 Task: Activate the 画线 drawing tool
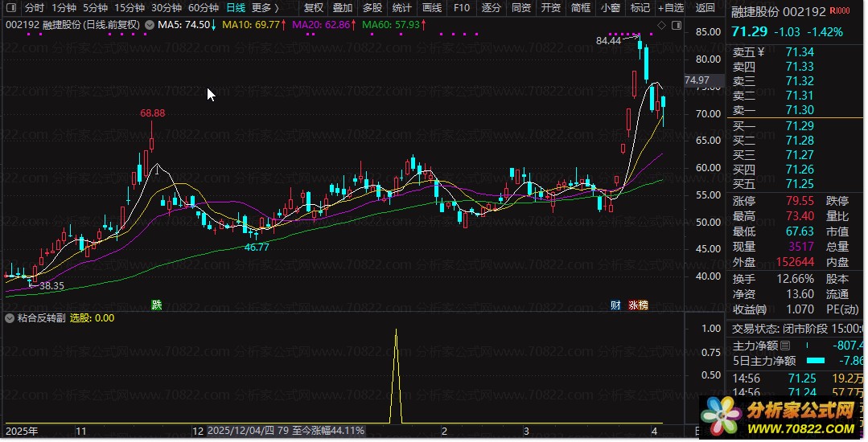(x=432, y=8)
